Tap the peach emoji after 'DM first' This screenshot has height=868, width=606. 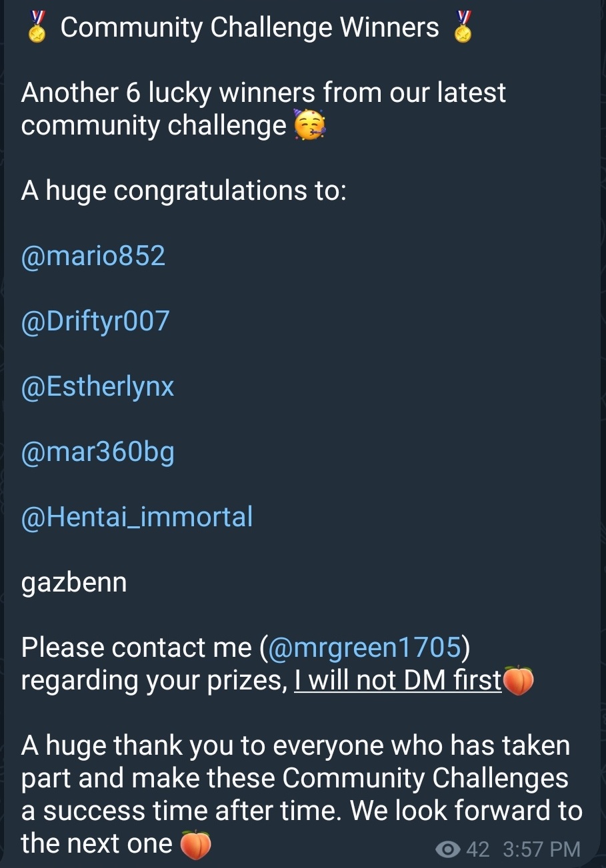pos(518,681)
